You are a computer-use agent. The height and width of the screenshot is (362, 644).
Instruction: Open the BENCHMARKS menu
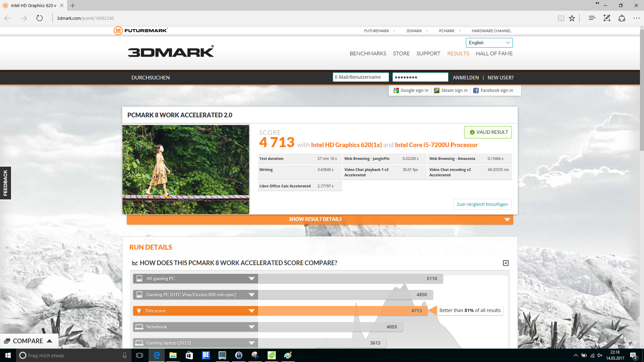coord(368,54)
